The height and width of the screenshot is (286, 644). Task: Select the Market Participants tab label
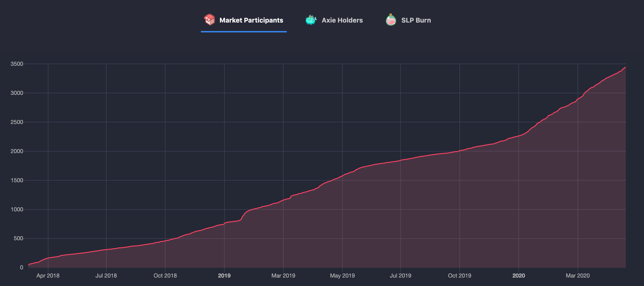pyautogui.click(x=251, y=20)
